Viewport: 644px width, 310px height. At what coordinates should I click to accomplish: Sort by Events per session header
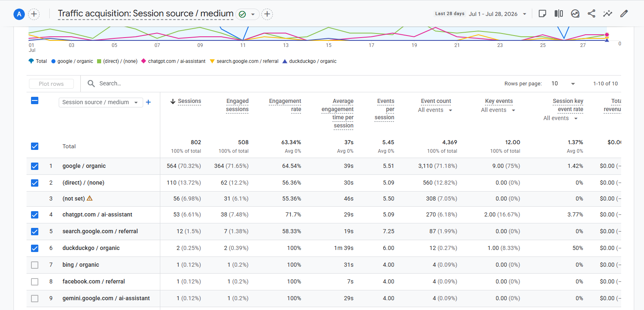click(x=385, y=109)
